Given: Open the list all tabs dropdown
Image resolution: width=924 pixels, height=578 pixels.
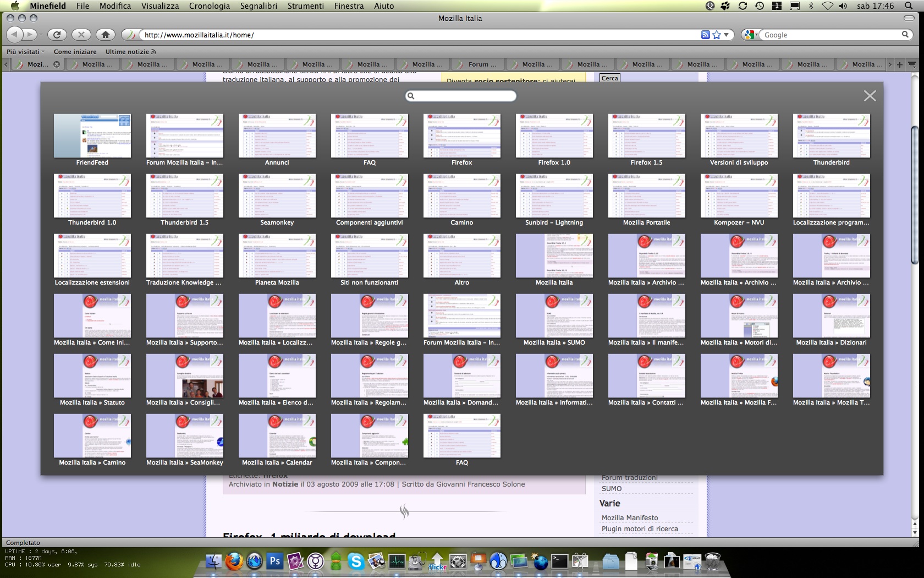Looking at the screenshot, I should point(912,64).
